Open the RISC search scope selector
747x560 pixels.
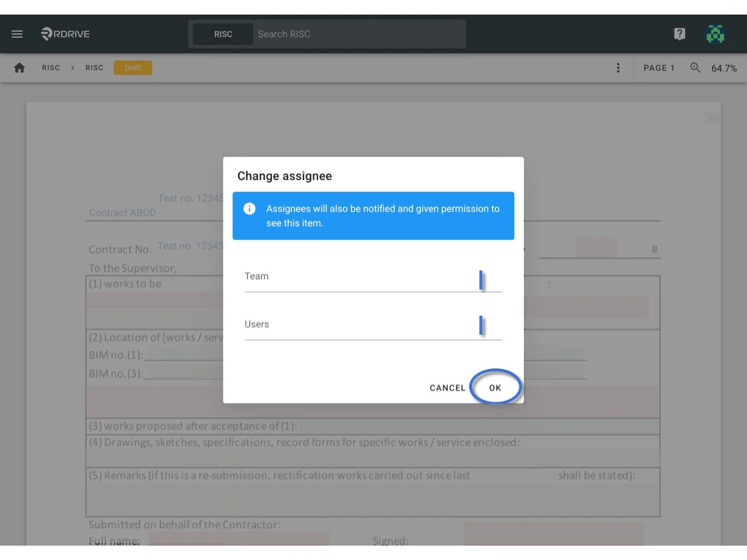[224, 34]
